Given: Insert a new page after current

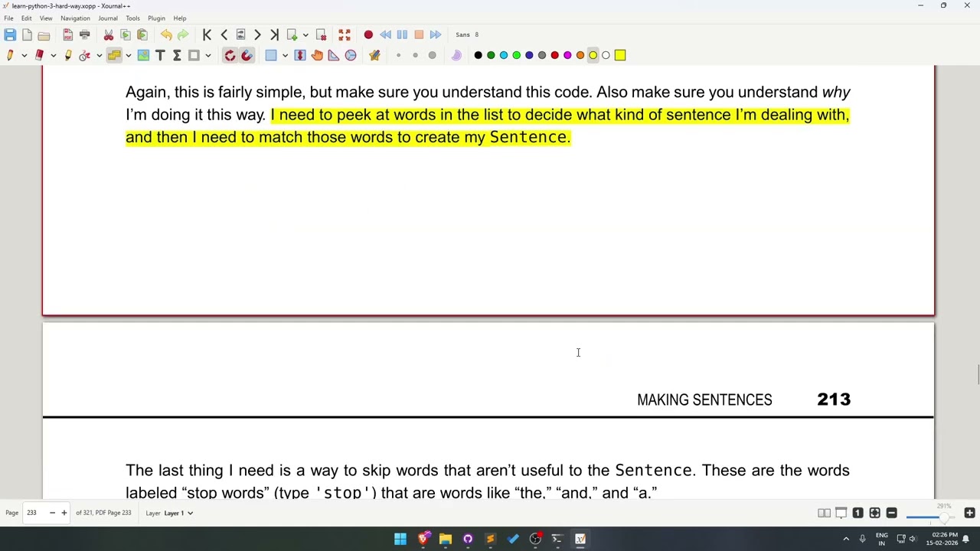Looking at the screenshot, I should click(x=292, y=34).
